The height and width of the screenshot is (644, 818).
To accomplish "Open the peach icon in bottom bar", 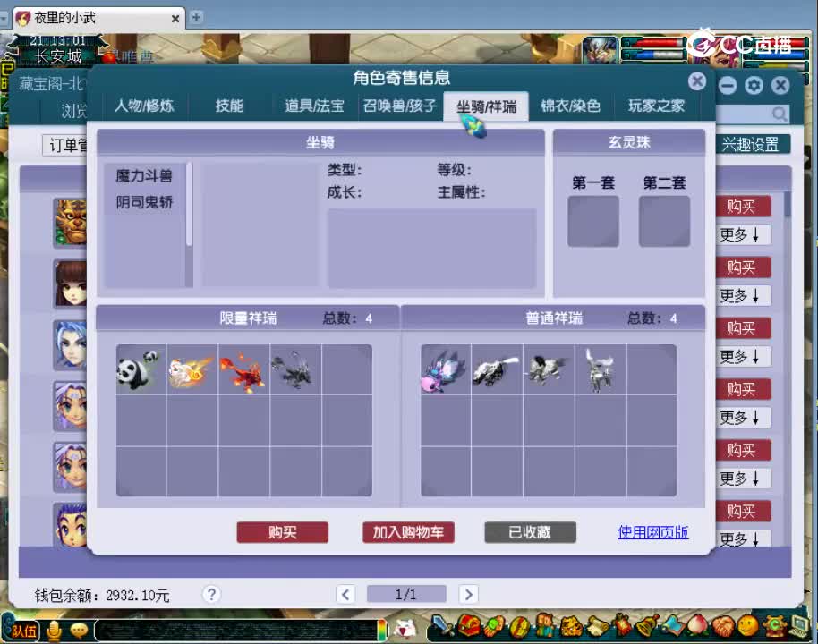I will pyautogui.click(x=698, y=626).
